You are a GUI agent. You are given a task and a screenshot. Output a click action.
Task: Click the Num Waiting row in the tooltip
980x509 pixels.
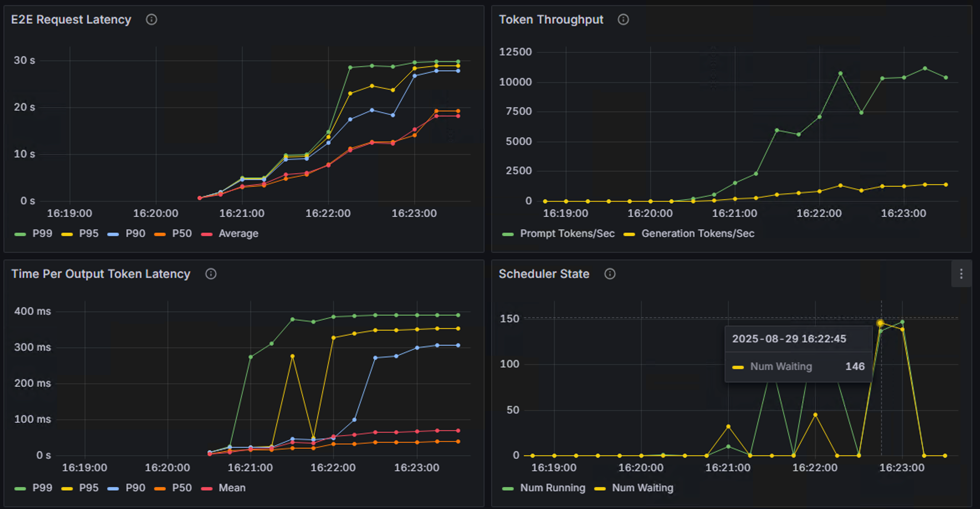pos(798,366)
